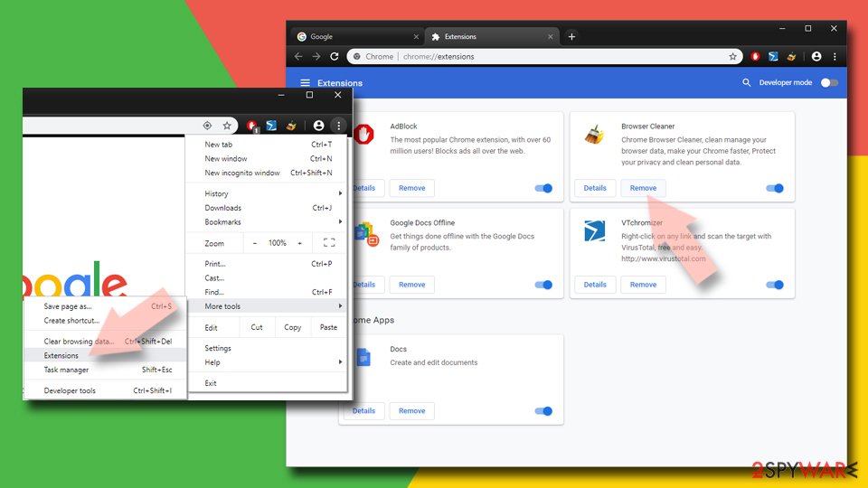Bookmark page with star in Extensions window

(733, 56)
